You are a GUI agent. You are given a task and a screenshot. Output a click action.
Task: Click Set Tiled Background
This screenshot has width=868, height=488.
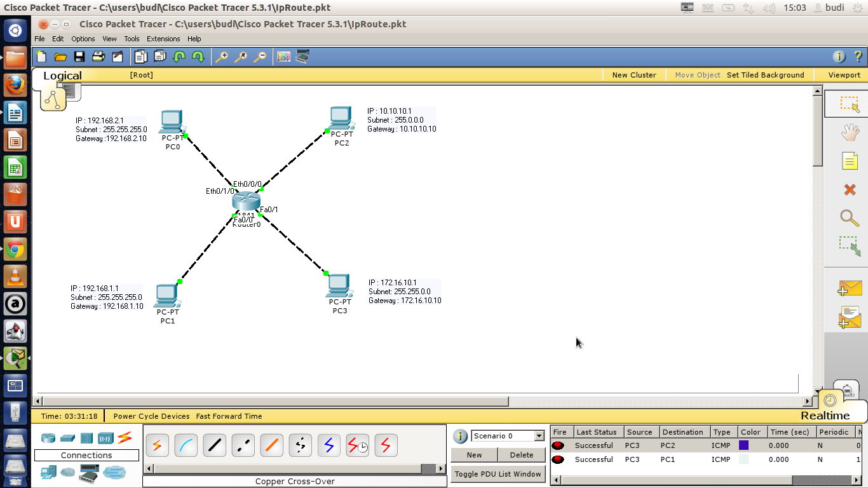pyautogui.click(x=765, y=75)
